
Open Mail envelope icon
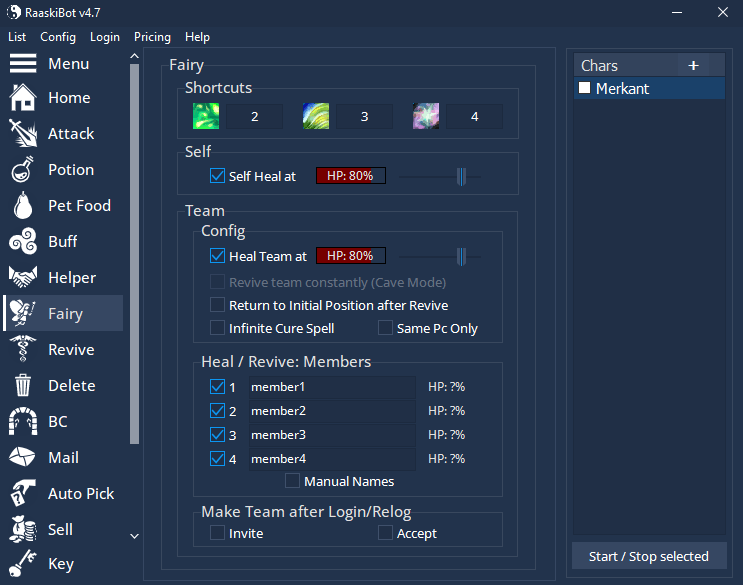tap(23, 458)
